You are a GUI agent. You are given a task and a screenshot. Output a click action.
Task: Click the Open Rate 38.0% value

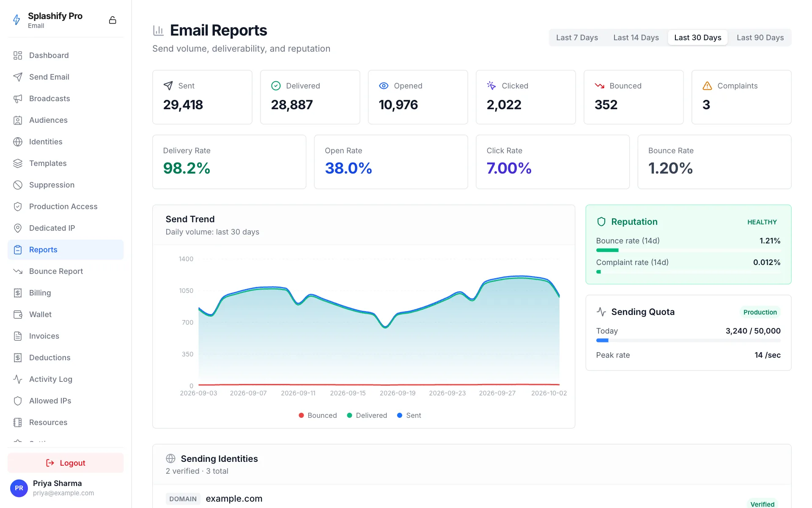(x=348, y=168)
